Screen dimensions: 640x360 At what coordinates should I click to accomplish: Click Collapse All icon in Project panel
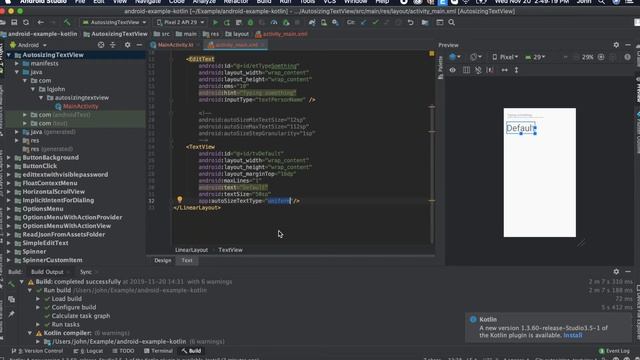point(113,45)
